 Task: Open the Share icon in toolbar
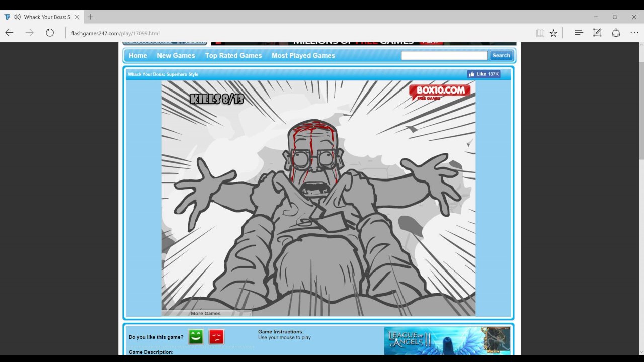point(616,33)
